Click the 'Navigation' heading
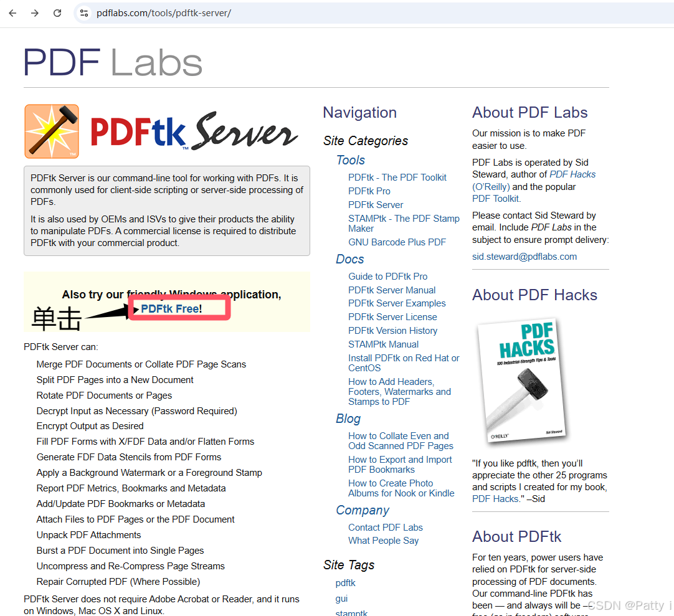The height and width of the screenshot is (616, 674). [x=360, y=113]
